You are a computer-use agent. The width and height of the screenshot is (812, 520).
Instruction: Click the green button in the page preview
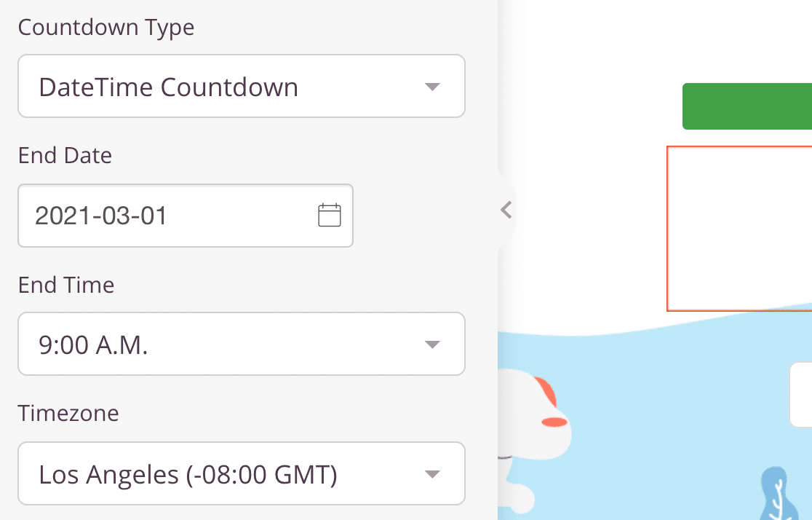(747, 106)
